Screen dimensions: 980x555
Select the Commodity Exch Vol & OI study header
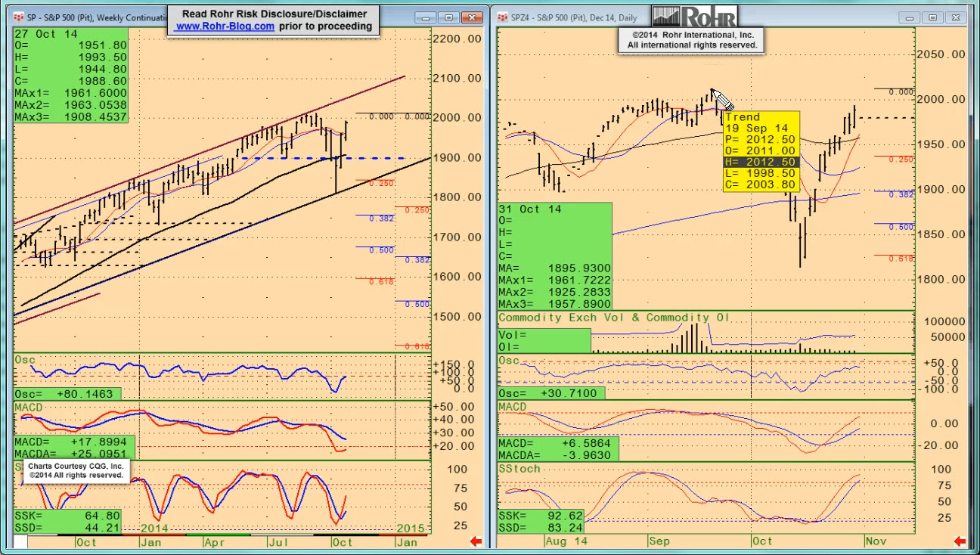point(614,318)
